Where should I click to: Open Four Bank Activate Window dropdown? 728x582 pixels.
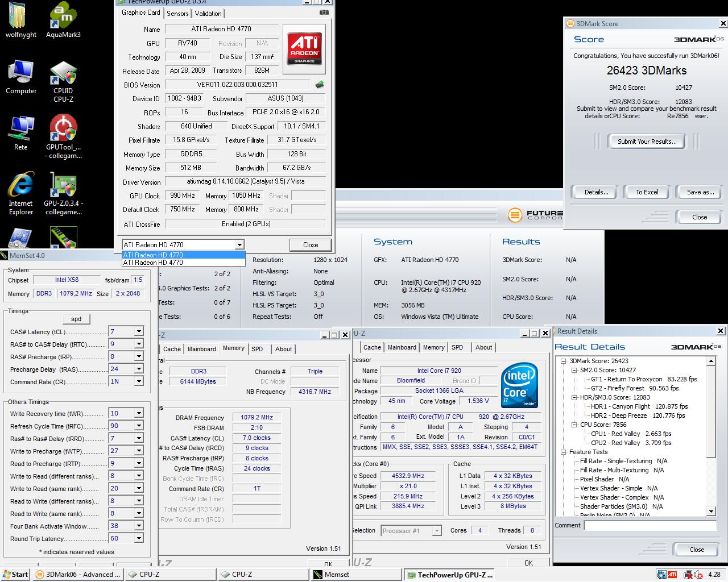coord(138,526)
